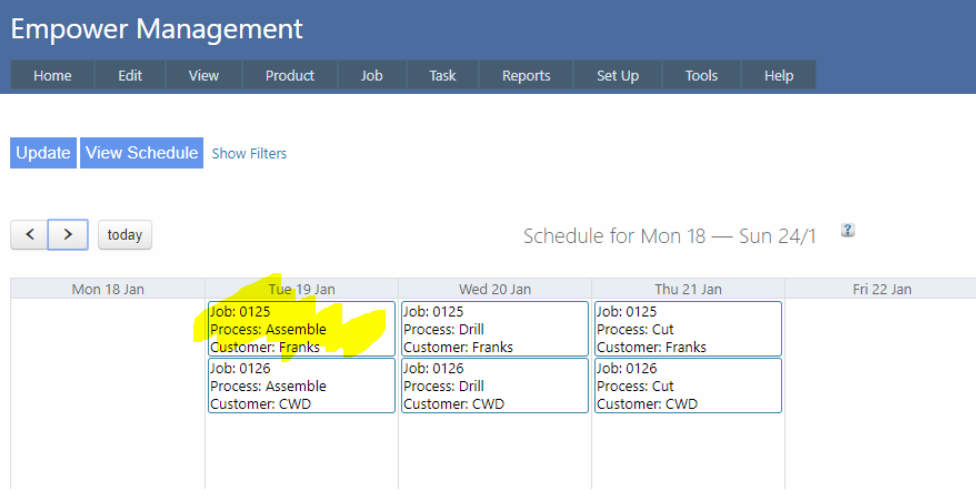Screen dimensions: 976x499
Task: Open the Set Up menu
Action: point(618,76)
